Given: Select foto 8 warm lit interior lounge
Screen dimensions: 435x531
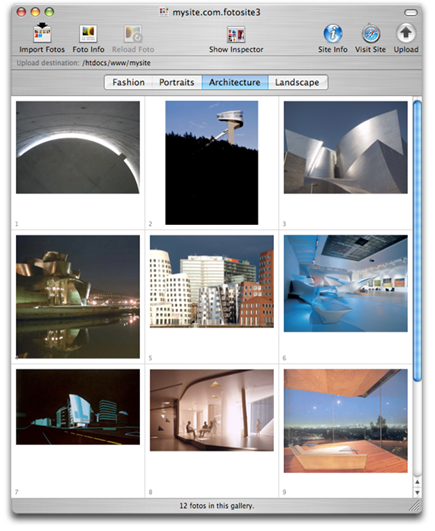Looking at the screenshot, I should pos(212,410).
